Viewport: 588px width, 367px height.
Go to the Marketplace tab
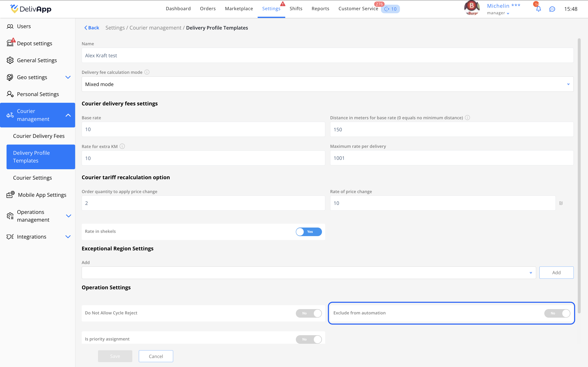point(239,9)
